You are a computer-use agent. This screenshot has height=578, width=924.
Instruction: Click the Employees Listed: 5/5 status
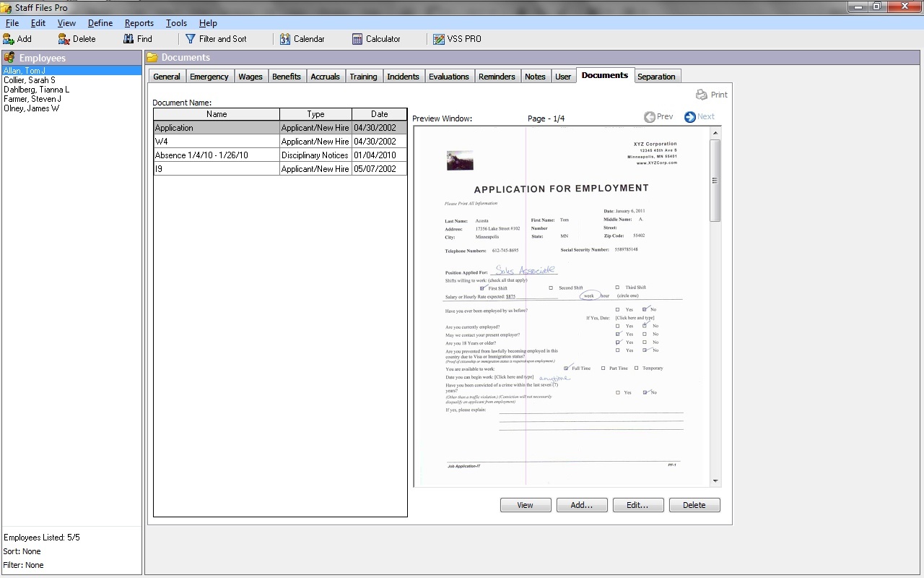(x=42, y=538)
